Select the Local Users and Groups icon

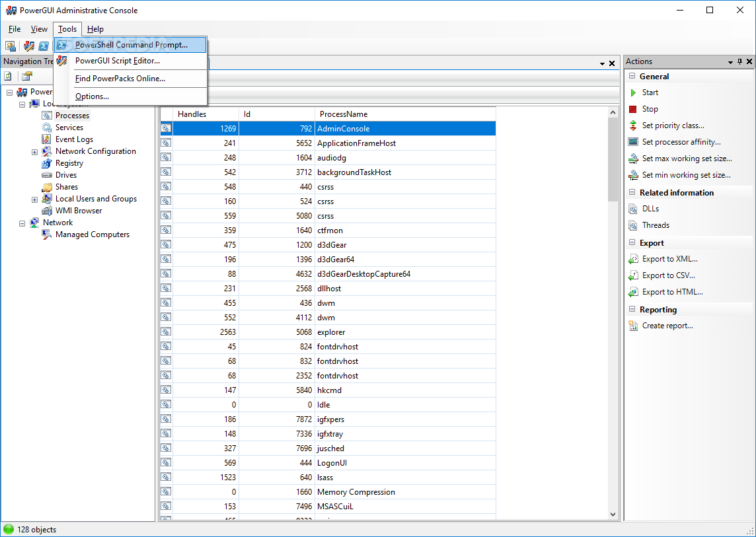coord(47,199)
